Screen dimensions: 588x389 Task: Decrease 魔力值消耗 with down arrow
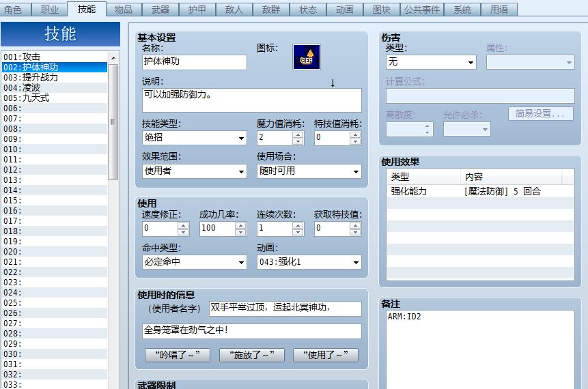pos(298,141)
